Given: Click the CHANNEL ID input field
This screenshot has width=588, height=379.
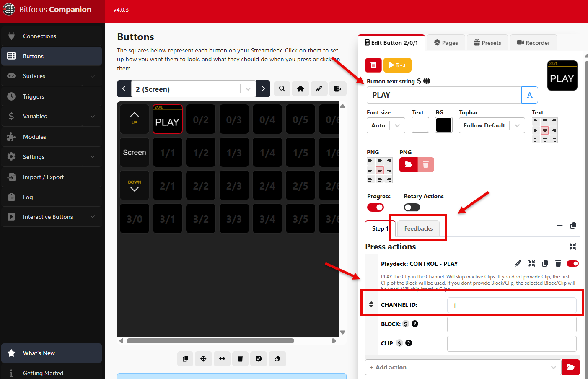Looking at the screenshot, I should (x=512, y=305).
